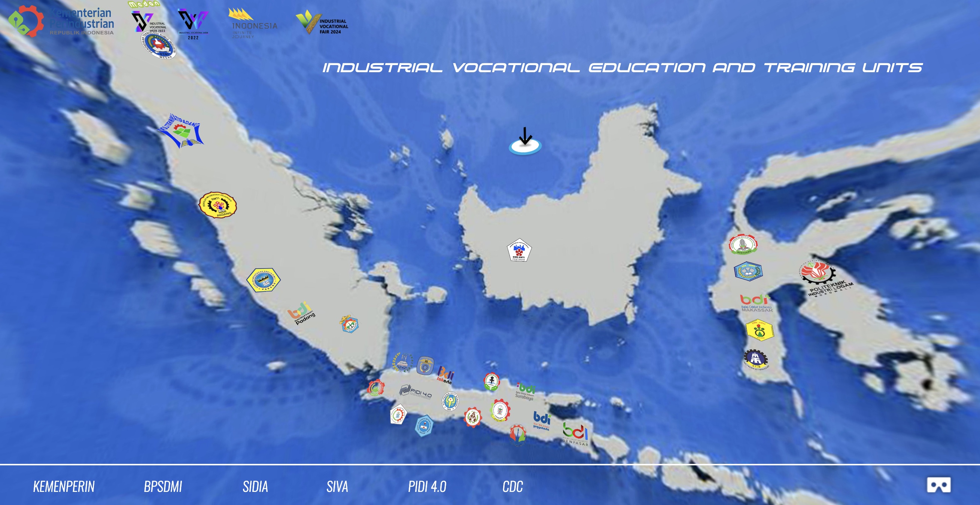Select BPSDMI in the bottom menu
980x505 pixels.
[163, 486]
